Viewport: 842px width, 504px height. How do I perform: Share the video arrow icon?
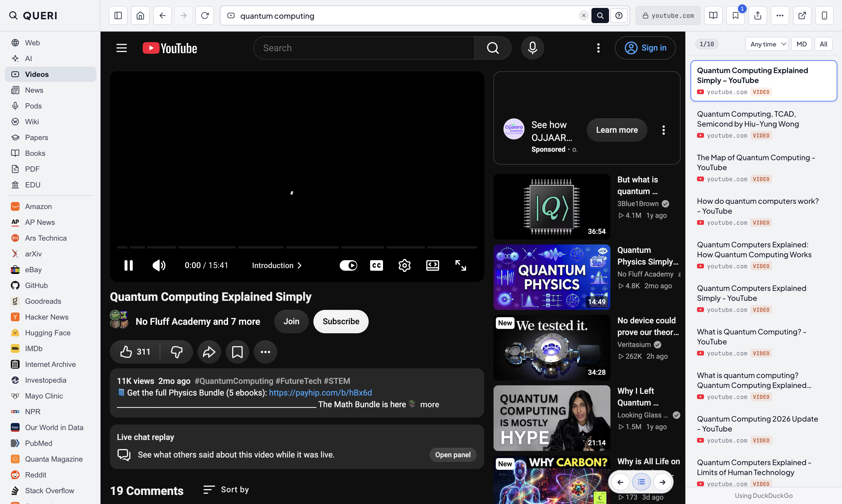209,352
